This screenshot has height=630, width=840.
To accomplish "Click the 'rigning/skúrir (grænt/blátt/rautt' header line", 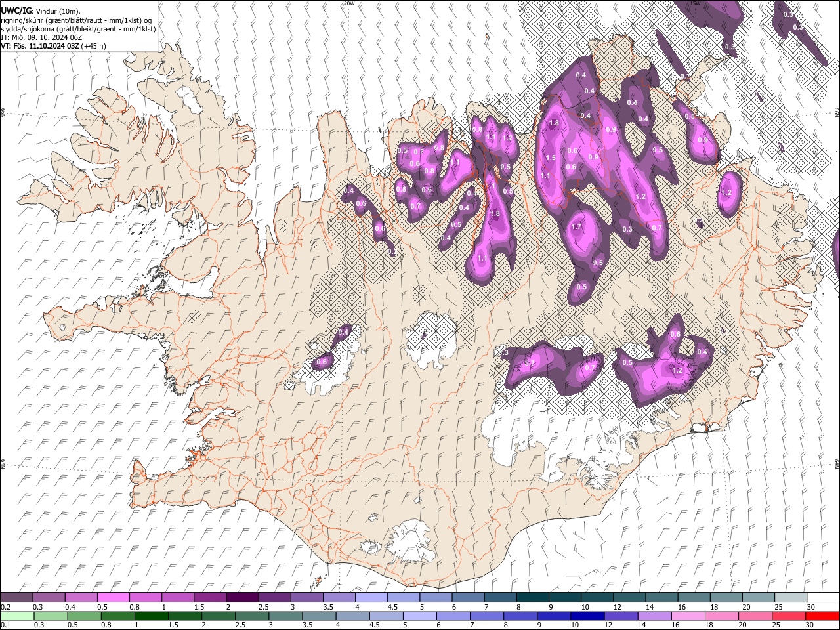I will [76, 20].
